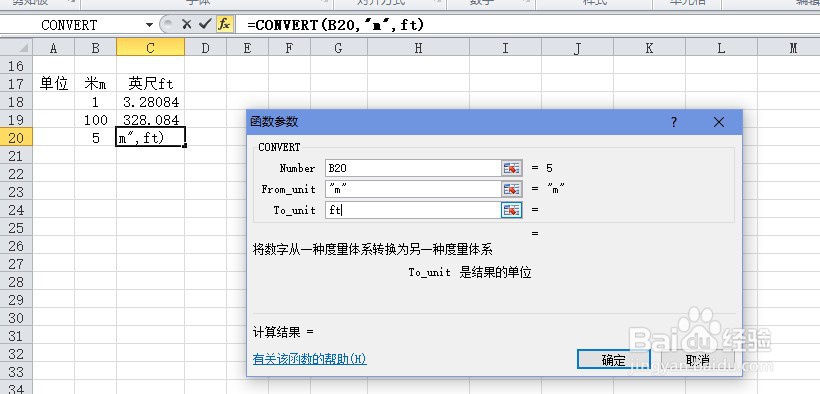Select column I header

coord(505,48)
